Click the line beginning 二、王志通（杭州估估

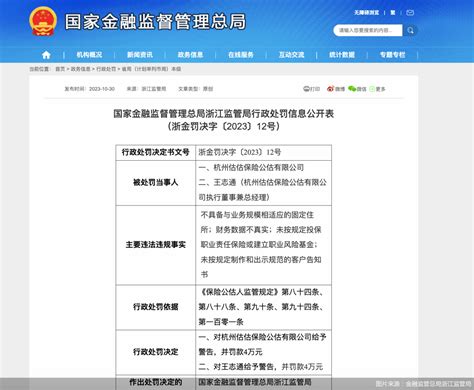(263, 182)
